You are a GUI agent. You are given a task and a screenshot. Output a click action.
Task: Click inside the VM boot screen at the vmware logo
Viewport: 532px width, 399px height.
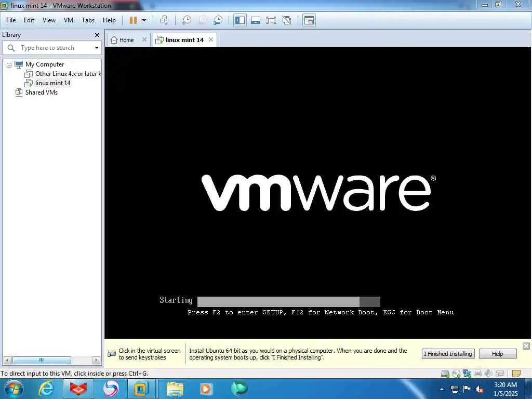click(x=318, y=192)
